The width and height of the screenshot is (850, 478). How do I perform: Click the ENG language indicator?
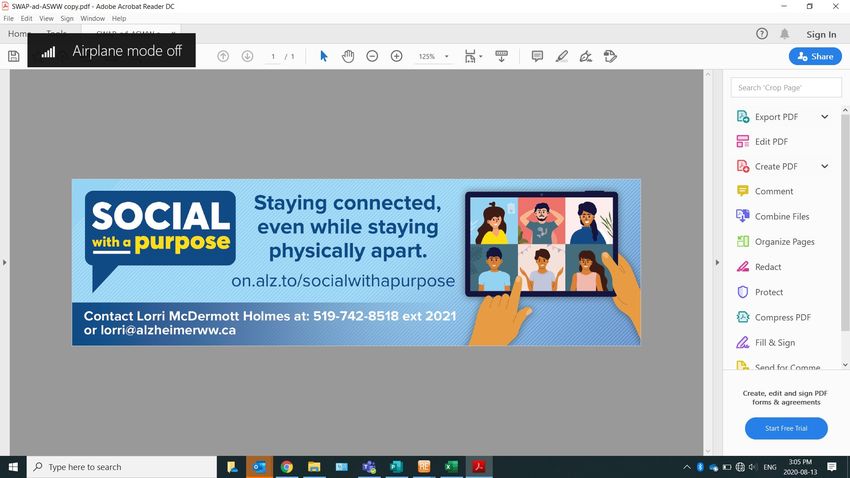[x=770, y=467]
